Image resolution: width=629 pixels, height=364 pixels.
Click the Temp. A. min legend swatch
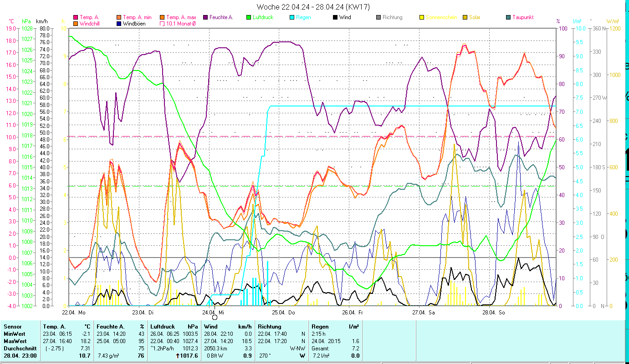119,18
